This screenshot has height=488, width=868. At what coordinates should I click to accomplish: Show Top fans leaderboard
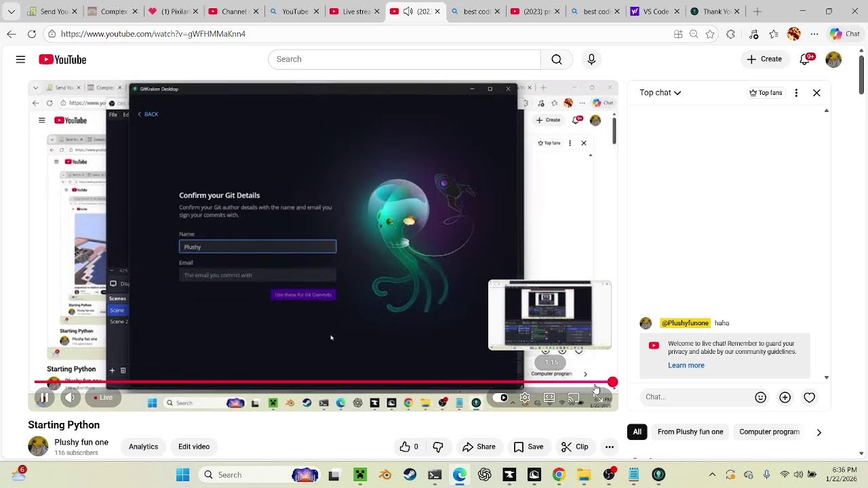[766, 93]
